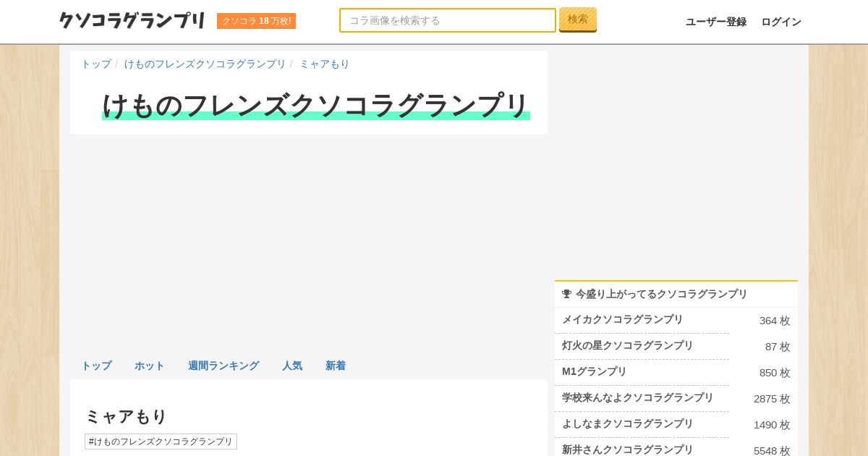Click the クソコラグランプリ site logo
The width and height of the screenshot is (868, 456).
132,20
